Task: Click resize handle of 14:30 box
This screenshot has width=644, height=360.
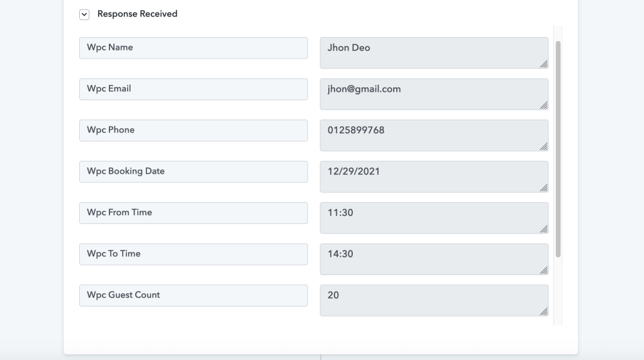Action: 544,271
